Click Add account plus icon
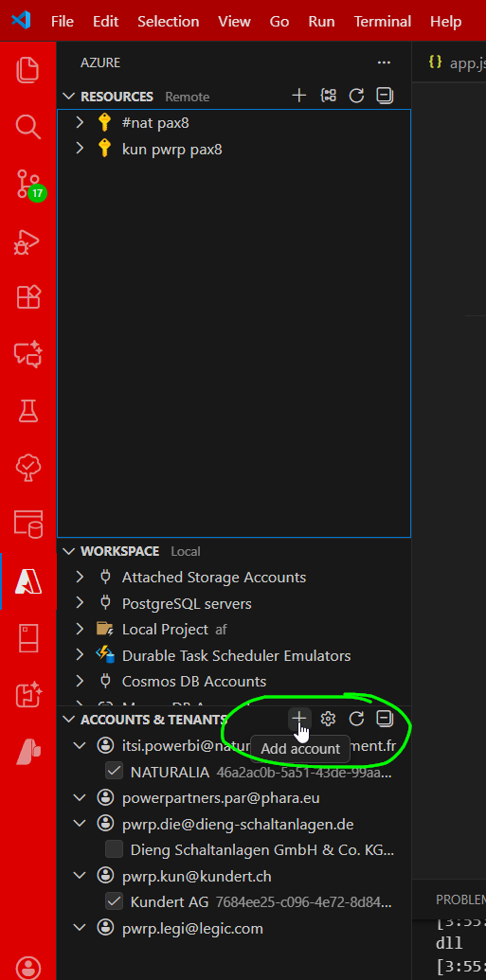The width and height of the screenshot is (486, 980). tap(299, 718)
